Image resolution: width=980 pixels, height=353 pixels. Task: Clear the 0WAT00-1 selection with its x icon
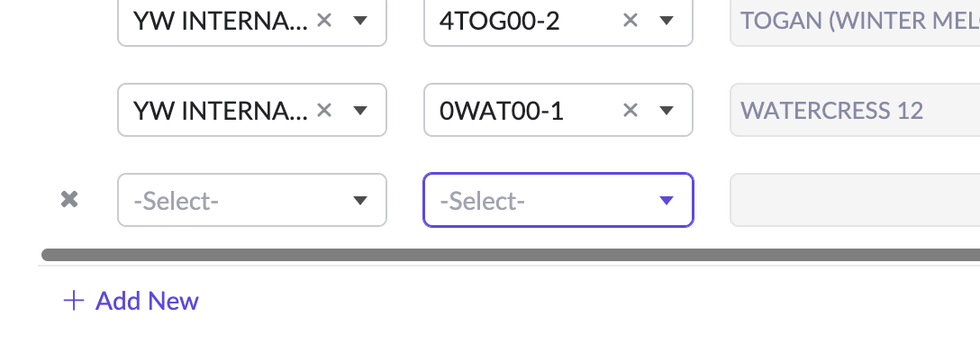point(630,111)
